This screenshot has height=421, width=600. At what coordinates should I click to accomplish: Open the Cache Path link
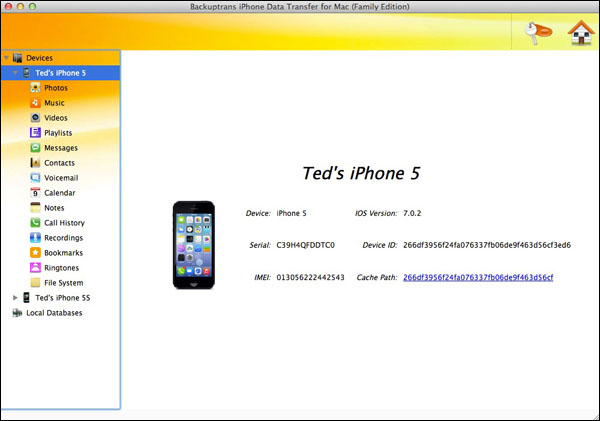pos(478,277)
